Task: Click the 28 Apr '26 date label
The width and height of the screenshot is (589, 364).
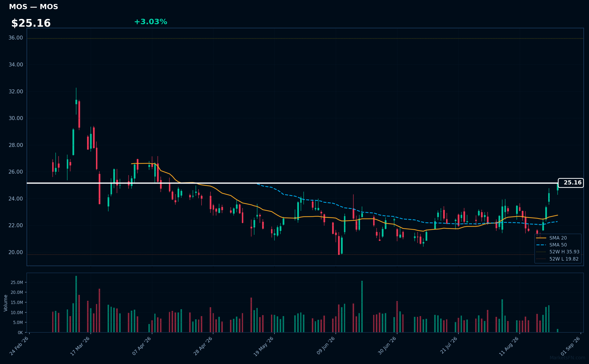Action: [x=203, y=346]
